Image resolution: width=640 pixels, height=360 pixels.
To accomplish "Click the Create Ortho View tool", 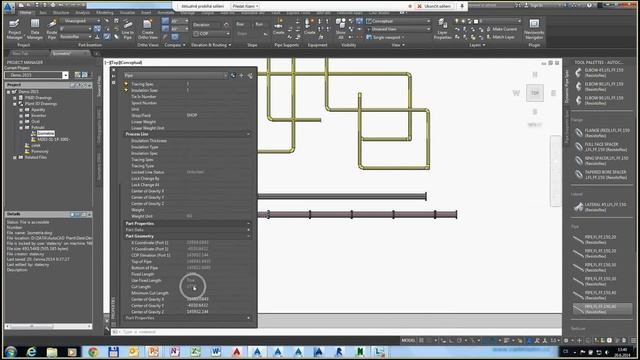I will tap(147, 29).
